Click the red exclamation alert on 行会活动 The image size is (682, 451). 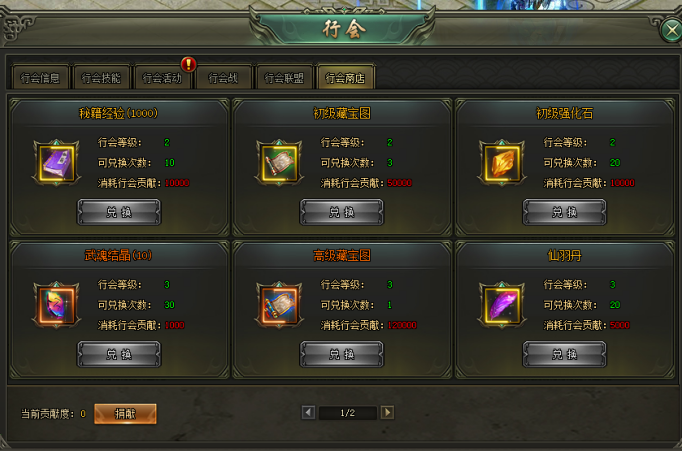point(188,64)
